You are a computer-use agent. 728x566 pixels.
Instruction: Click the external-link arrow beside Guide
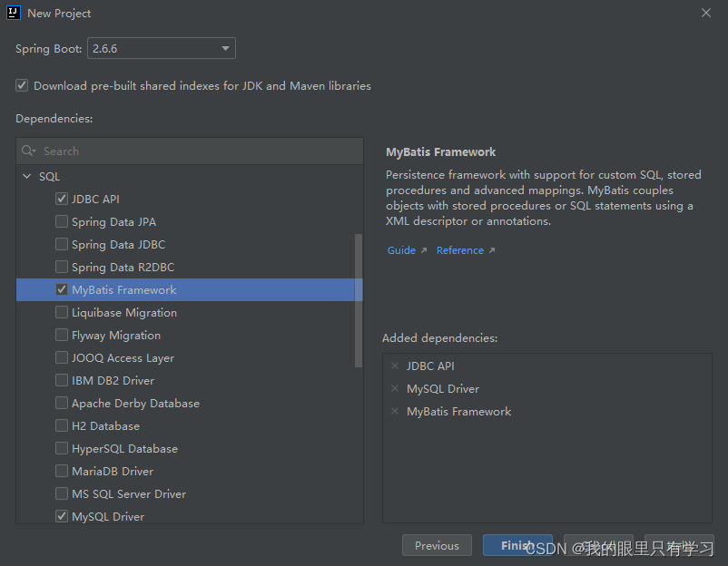click(421, 249)
